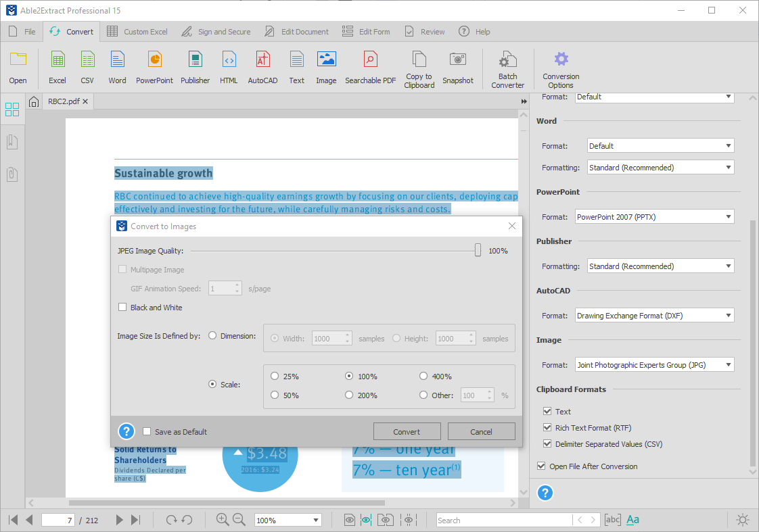Show the bookmarks panel
The width and height of the screenshot is (759, 532).
click(12, 142)
